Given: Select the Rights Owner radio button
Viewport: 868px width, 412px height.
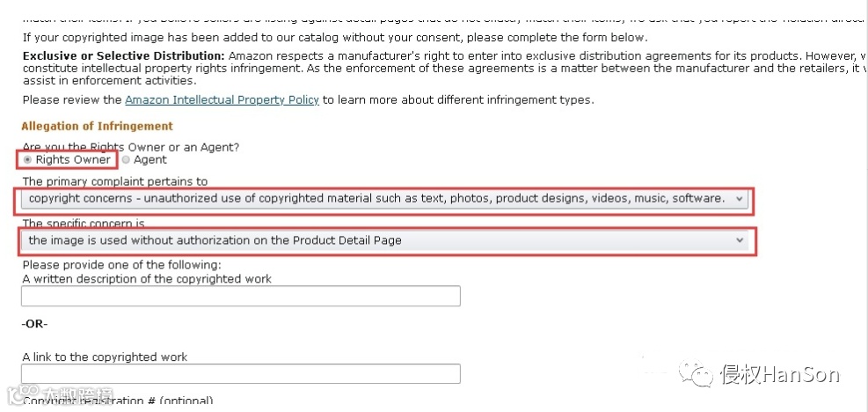Looking at the screenshot, I should [27, 160].
